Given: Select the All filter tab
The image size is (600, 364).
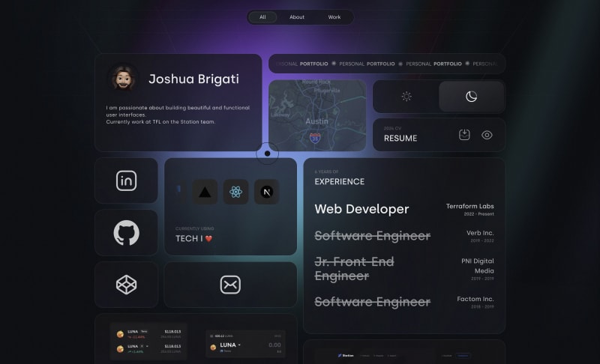Looking at the screenshot, I should (x=262, y=17).
